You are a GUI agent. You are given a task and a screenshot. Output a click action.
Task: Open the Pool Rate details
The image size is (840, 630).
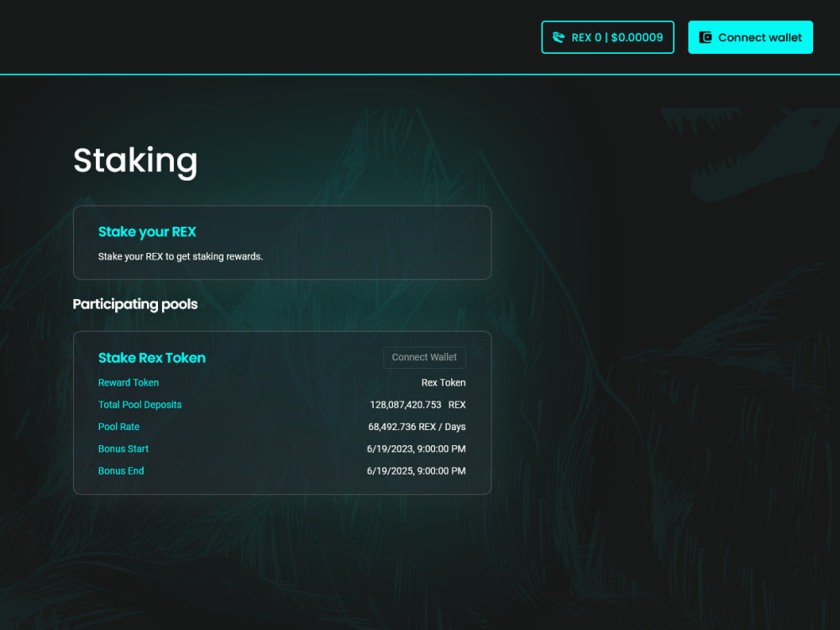(x=118, y=427)
